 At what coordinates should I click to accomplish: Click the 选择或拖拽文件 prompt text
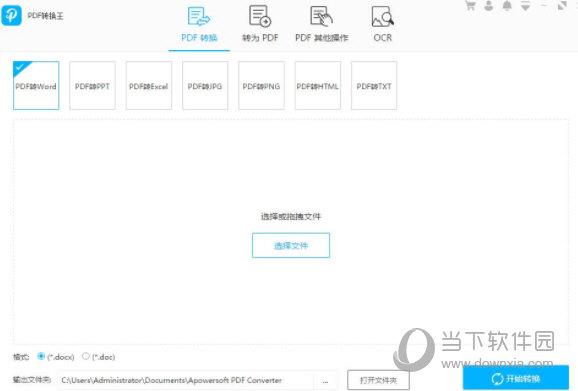(x=291, y=217)
